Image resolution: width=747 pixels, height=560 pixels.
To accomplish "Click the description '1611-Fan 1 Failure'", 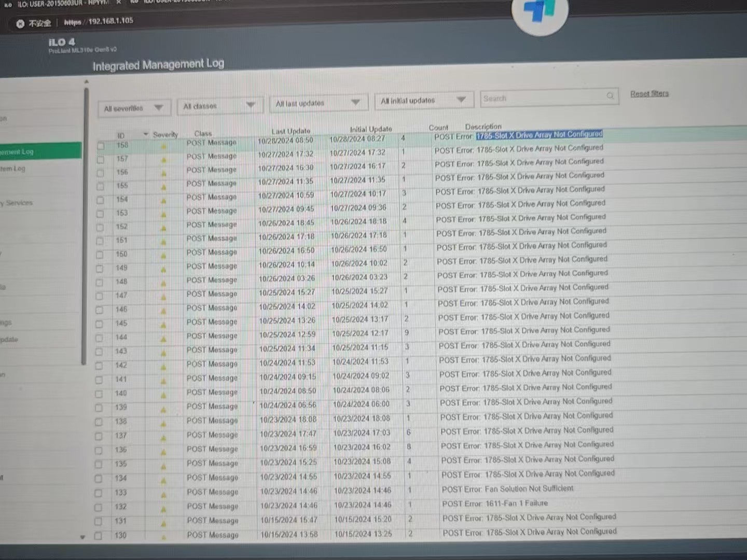I will tap(517, 503).
